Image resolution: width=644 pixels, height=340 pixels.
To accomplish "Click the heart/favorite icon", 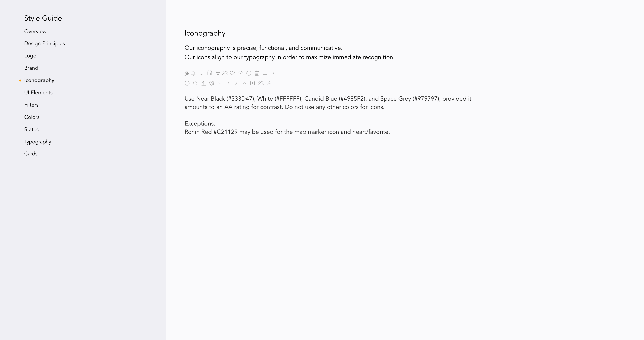I will pyautogui.click(x=232, y=73).
